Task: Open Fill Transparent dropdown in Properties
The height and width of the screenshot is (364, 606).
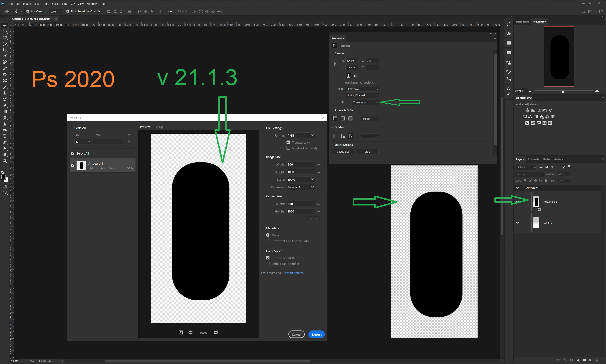Action: click(365, 102)
